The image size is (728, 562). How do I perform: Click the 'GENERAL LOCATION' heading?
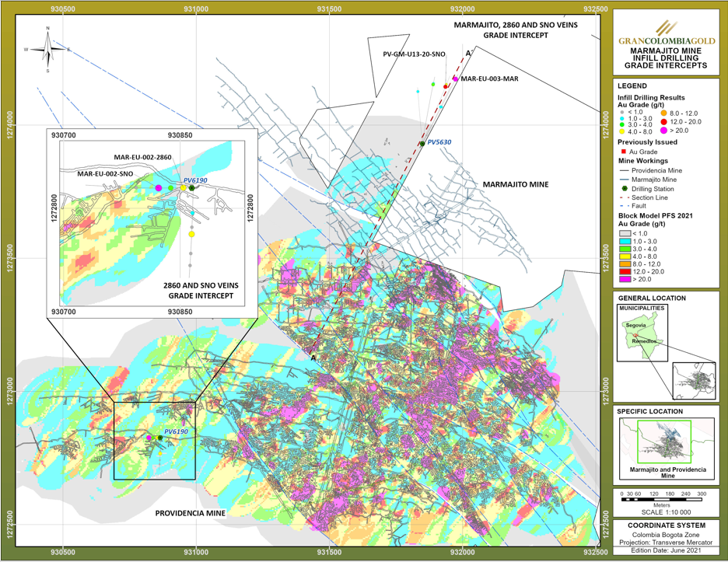click(652, 298)
